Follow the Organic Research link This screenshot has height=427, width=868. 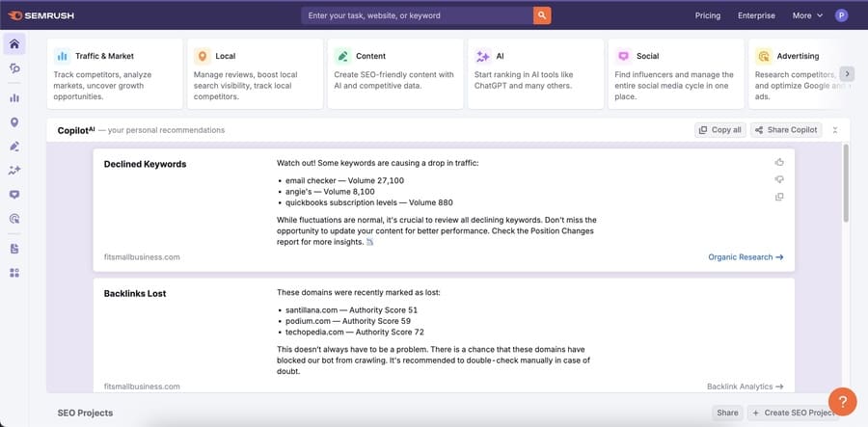point(746,257)
